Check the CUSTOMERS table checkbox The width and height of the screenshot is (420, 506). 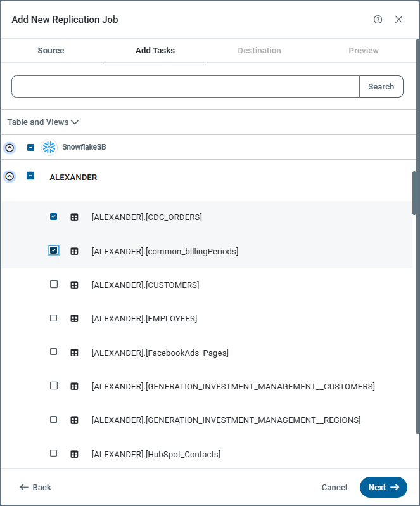pos(54,285)
